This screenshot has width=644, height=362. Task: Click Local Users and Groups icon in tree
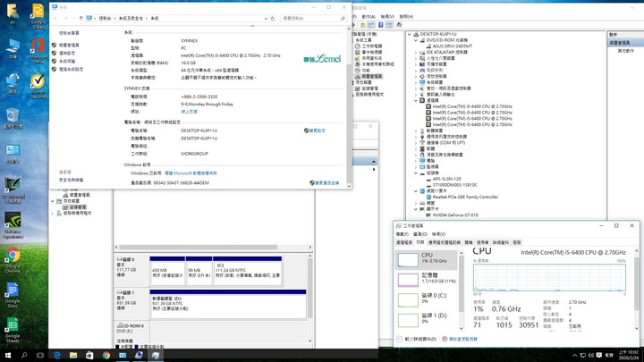(x=357, y=64)
